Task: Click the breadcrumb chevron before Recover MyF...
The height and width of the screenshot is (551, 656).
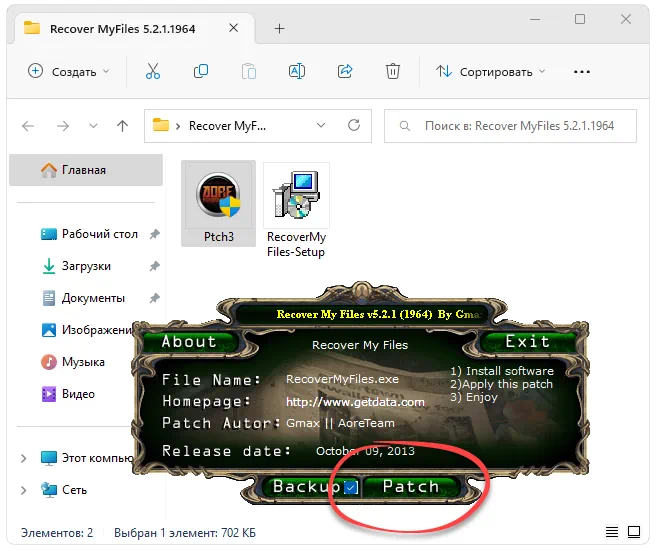Action: point(178,126)
